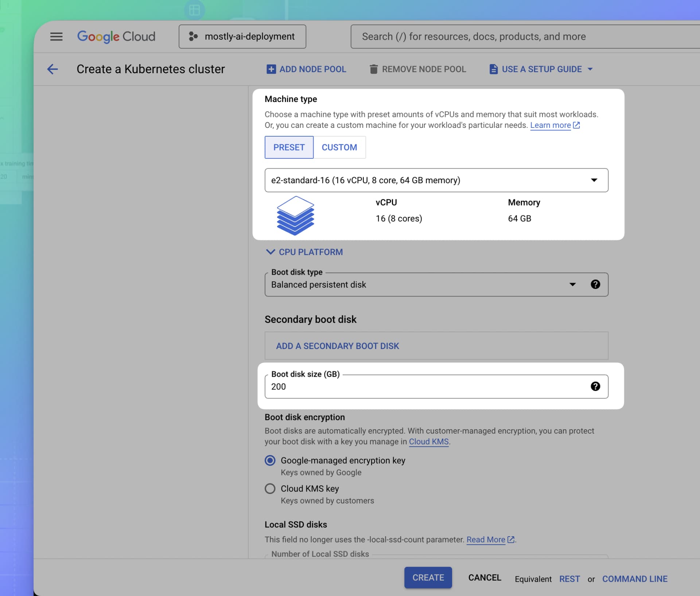Click the REMOVE NODE POOL trash icon

[373, 69]
